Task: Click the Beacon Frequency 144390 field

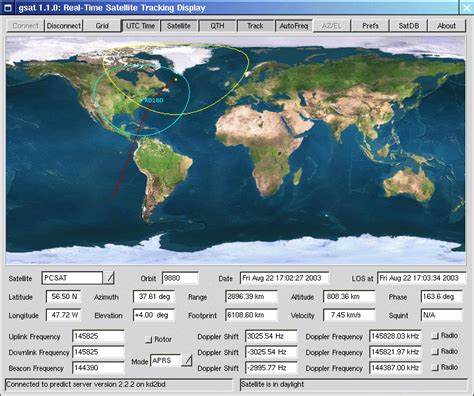Action: coord(98,368)
